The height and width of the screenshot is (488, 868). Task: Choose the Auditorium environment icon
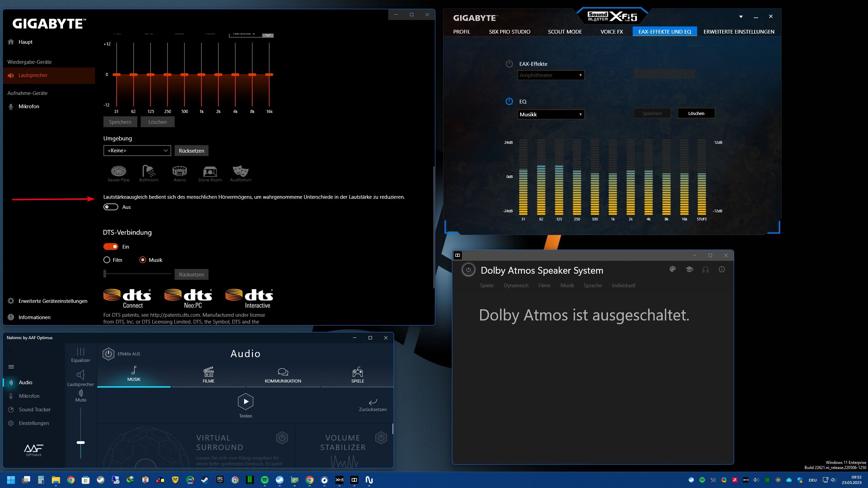[240, 171]
